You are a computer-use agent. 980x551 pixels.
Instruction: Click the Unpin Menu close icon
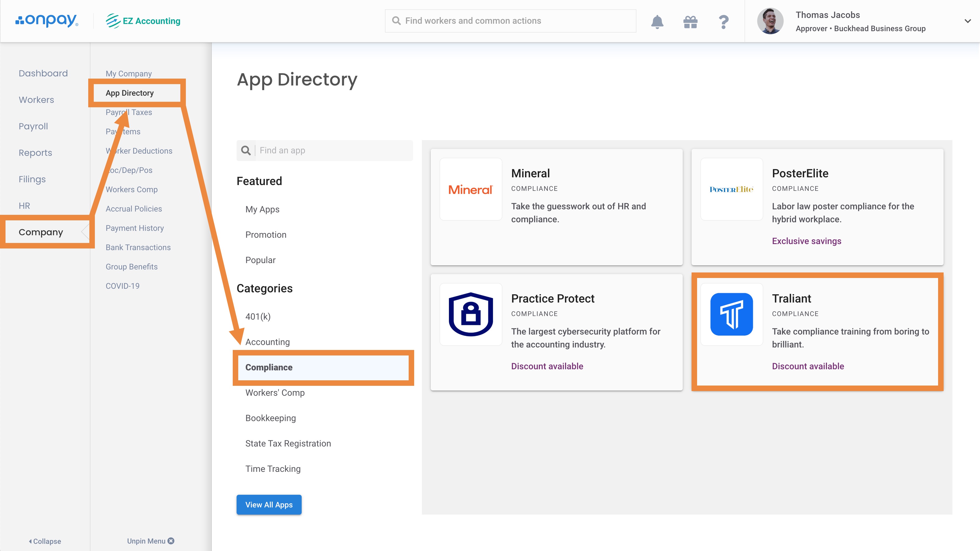(171, 541)
